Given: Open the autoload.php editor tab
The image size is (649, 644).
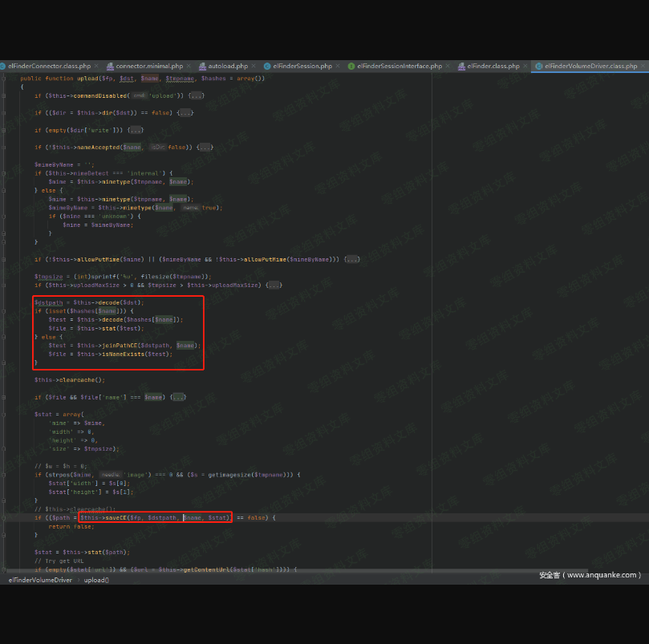Looking at the screenshot, I should point(227,66).
